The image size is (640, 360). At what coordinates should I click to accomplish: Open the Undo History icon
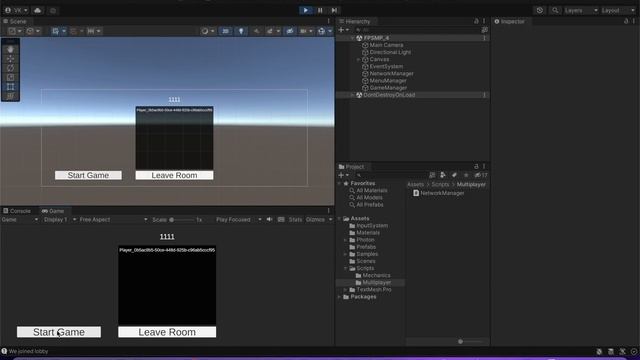(540, 10)
